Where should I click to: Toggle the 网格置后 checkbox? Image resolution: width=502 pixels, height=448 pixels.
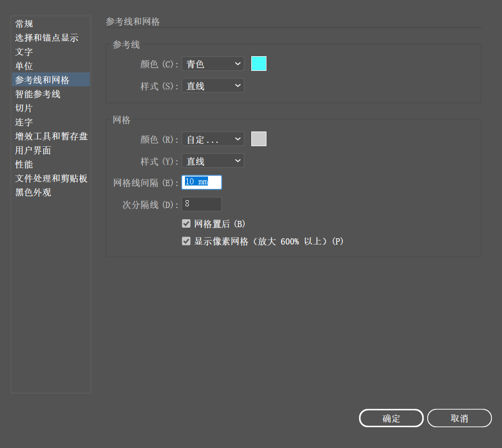(x=187, y=224)
